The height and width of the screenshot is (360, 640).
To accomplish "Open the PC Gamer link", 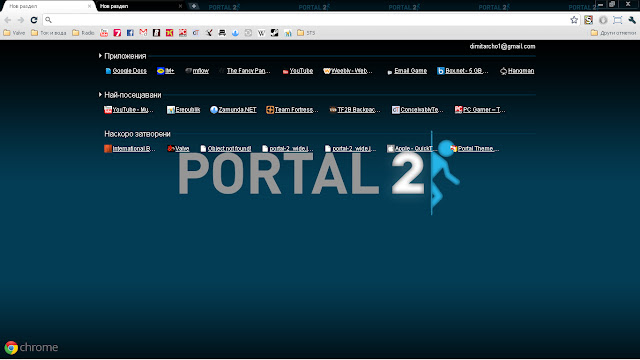I will 480,109.
